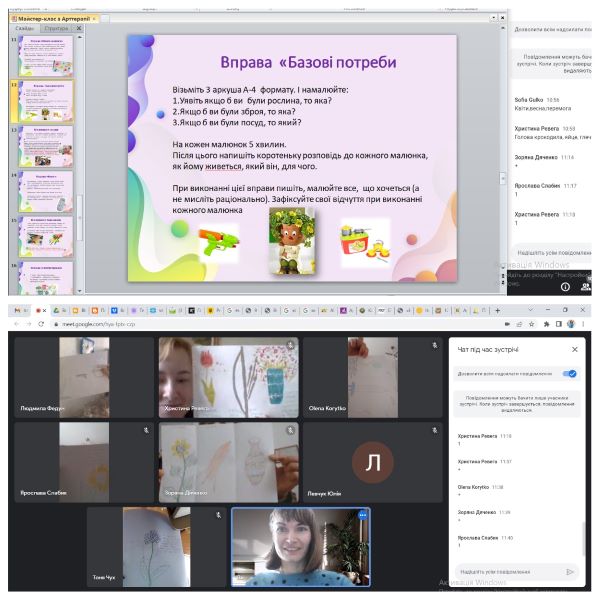Click the muted mic icon on Зоряна Дяченко tile
The image size is (600, 600).
point(290,430)
